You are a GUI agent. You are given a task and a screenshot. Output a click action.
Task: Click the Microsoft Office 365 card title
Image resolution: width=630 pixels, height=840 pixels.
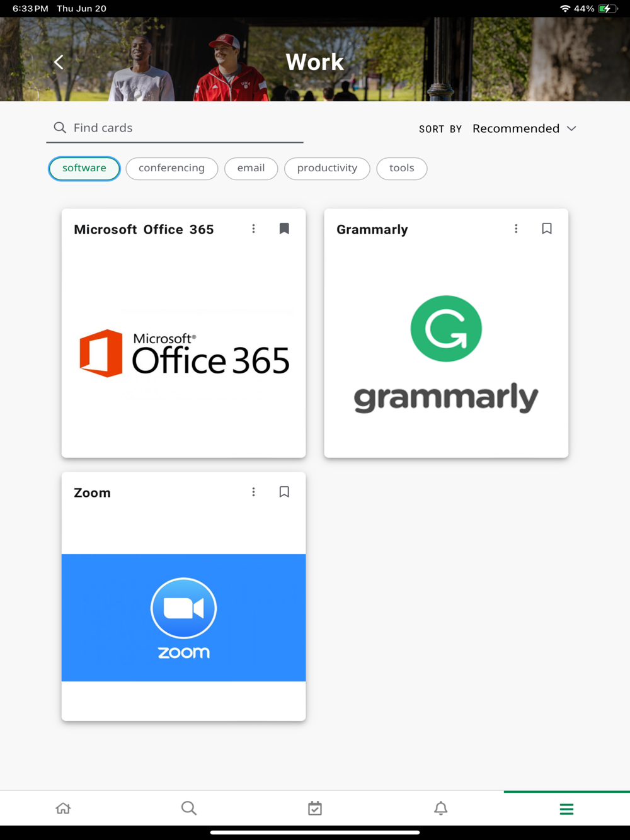(144, 230)
